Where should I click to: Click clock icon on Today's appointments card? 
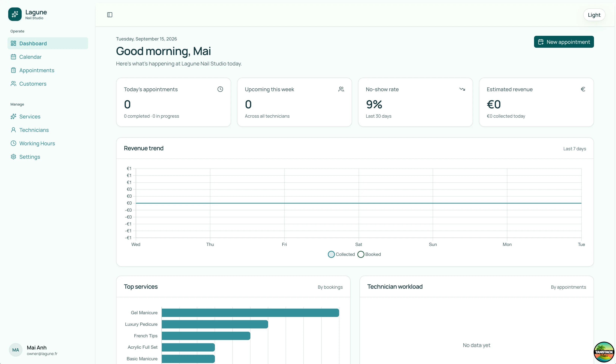pyautogui.click(x=220, y=89)
